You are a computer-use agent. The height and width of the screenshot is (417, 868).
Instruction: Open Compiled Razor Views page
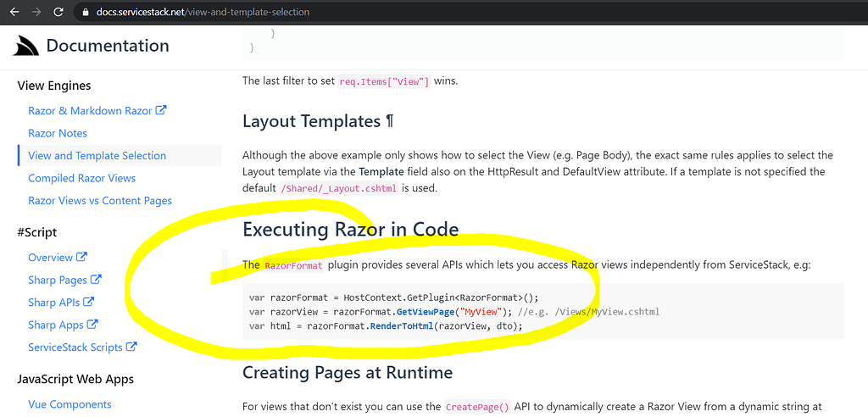pos(82,178)
